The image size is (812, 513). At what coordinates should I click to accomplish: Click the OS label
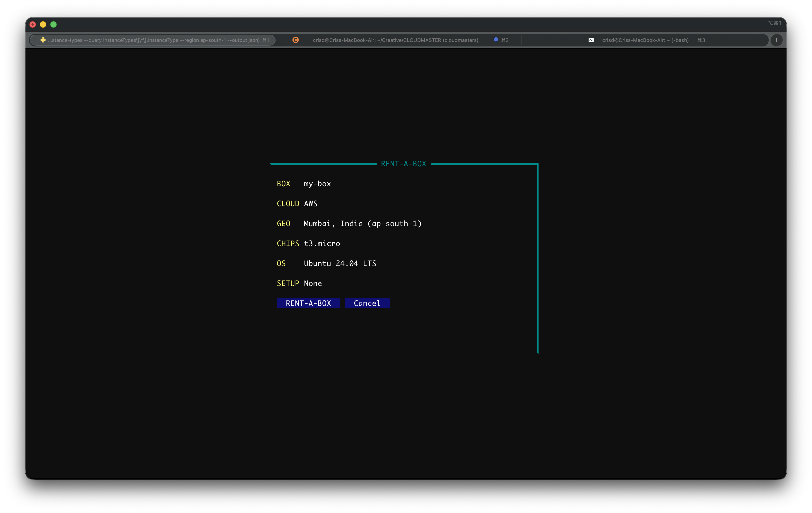281,264
